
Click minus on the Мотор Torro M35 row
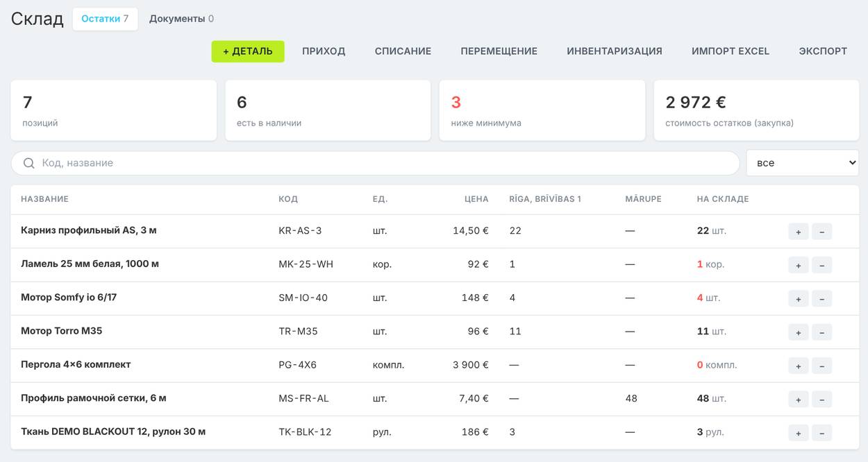click(821, 332)
